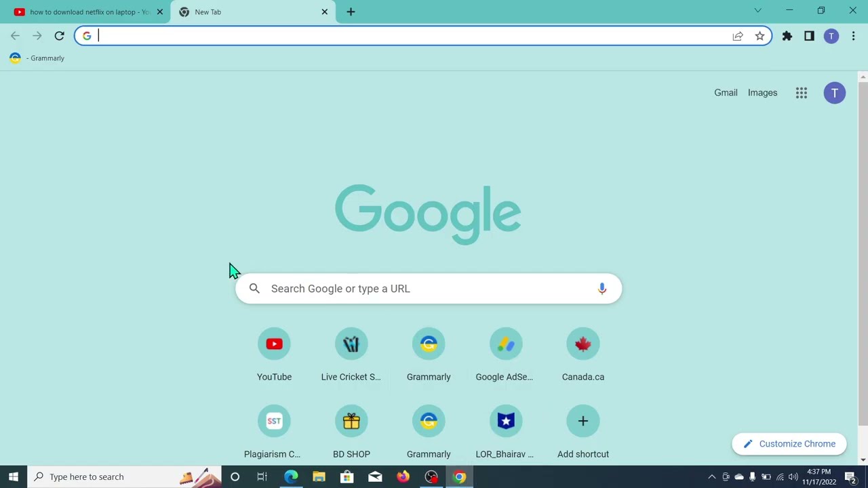Open the Grammarly shortcut in the second row
The height and width of the screenshot is (488, 868).
(429, 432)
